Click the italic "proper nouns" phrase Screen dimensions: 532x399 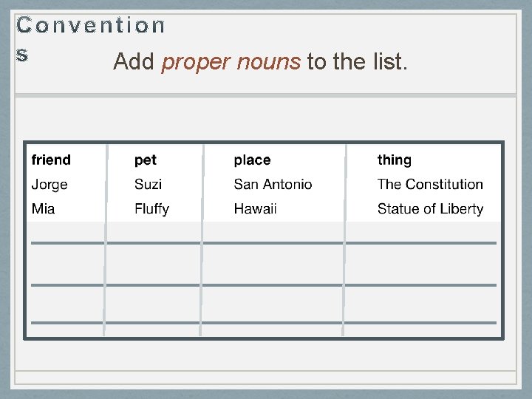pos(231,62)
